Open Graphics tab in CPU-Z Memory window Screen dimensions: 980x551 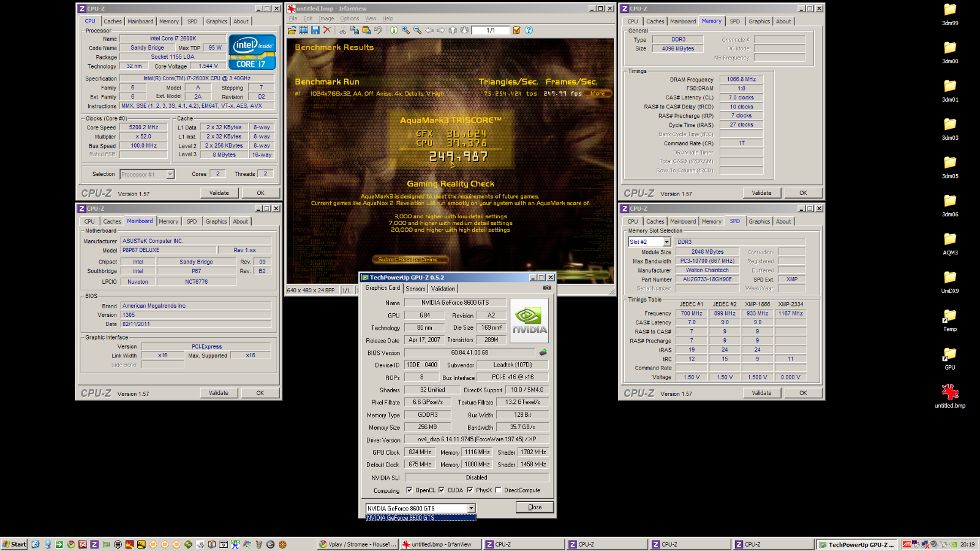759,21
